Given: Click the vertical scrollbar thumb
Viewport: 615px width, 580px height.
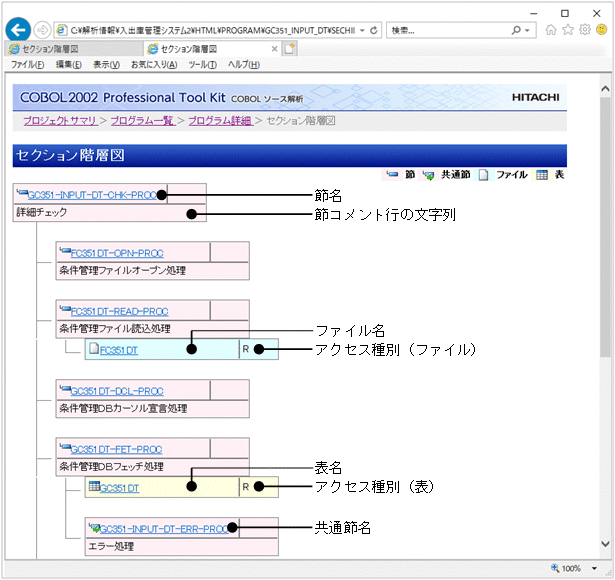Looking at the screenshot, I should [605, 227].
